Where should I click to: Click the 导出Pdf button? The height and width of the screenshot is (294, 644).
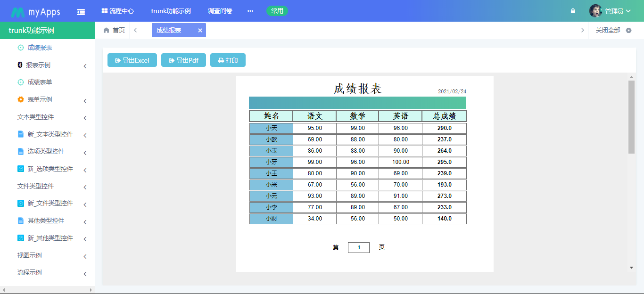pyautogui.click(x=183, y=60)
